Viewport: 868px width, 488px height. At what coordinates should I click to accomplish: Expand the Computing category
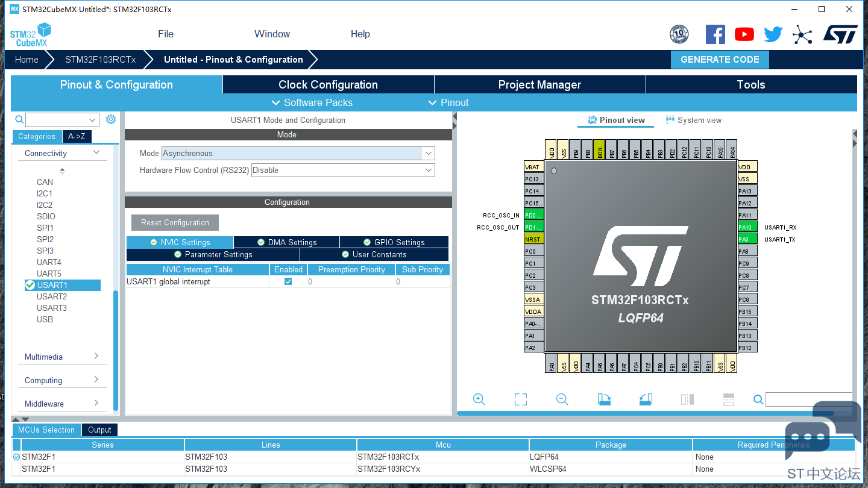[x=96, y=380]
